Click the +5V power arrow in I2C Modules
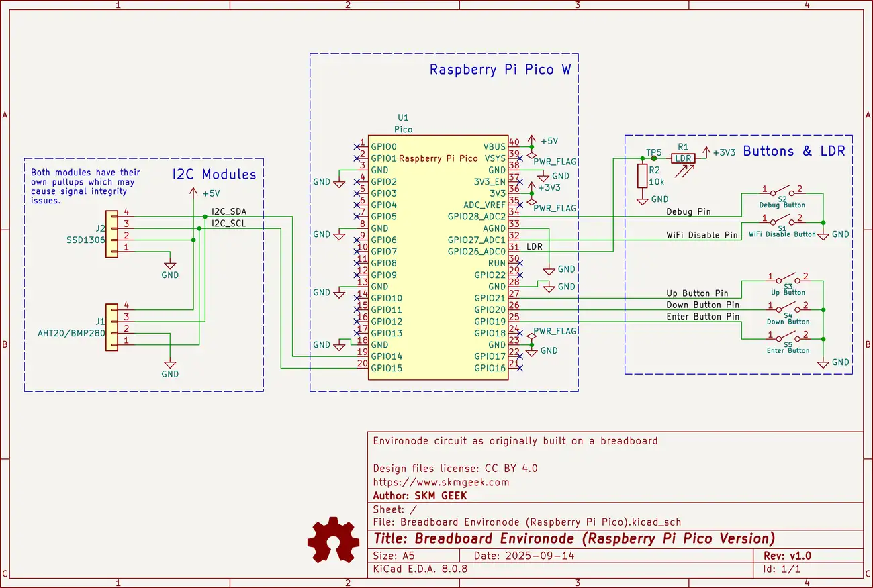This screenshot has width=873, height=588. click(193, 193)
